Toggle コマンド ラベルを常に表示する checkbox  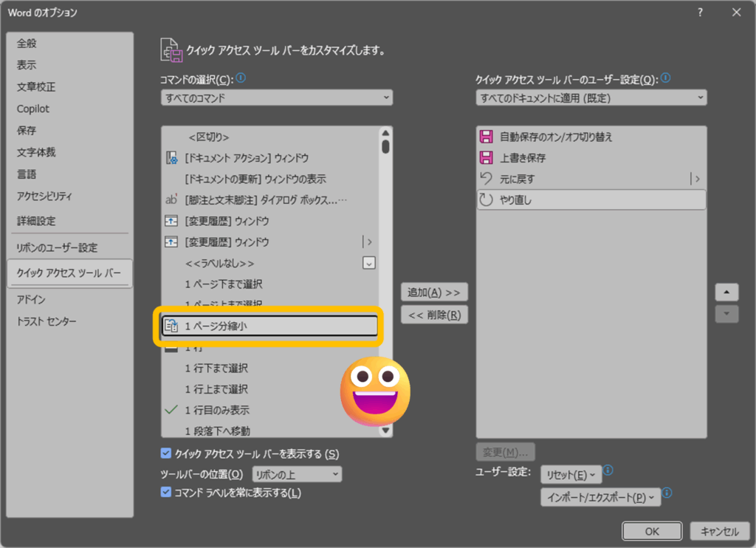(166, 493)
